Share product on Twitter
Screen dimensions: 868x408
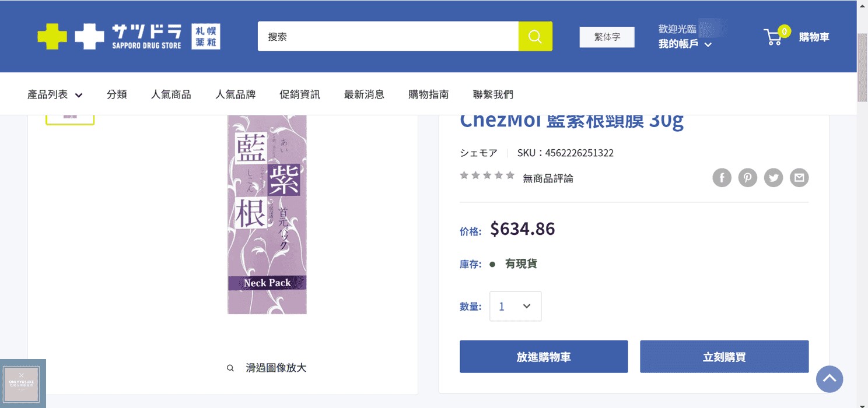coord(773,178)
